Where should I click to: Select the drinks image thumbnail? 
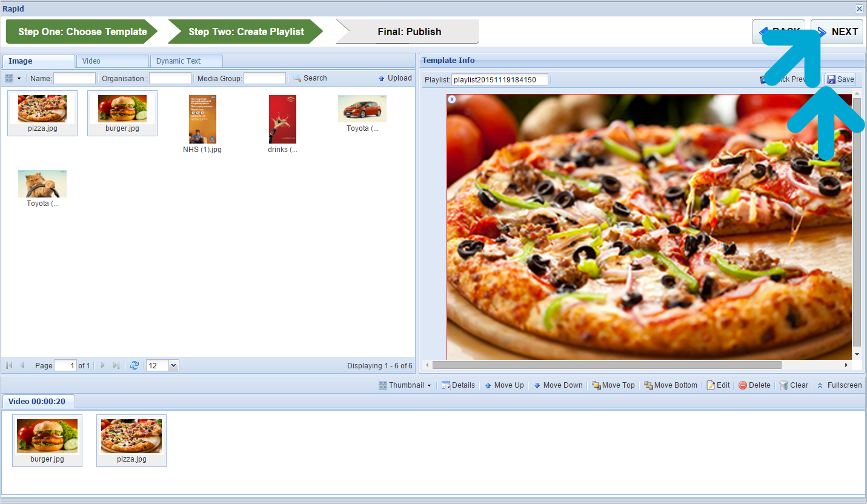tap(282, 119)
